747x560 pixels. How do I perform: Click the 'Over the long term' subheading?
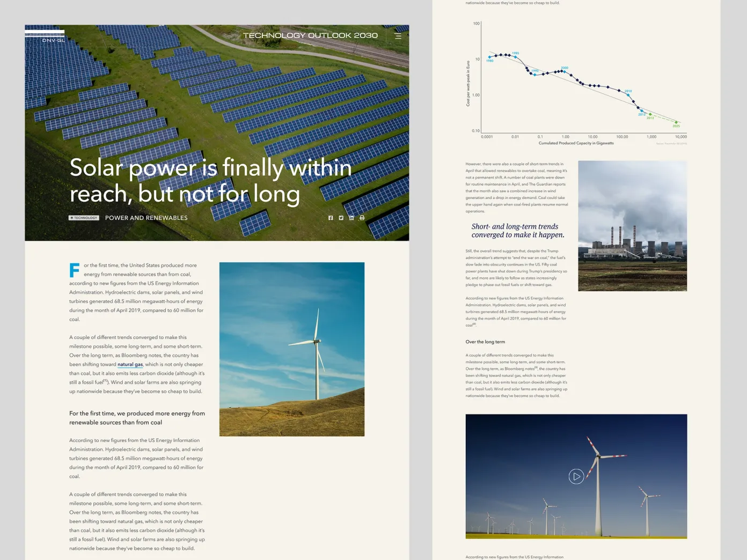tap(485, 342)
